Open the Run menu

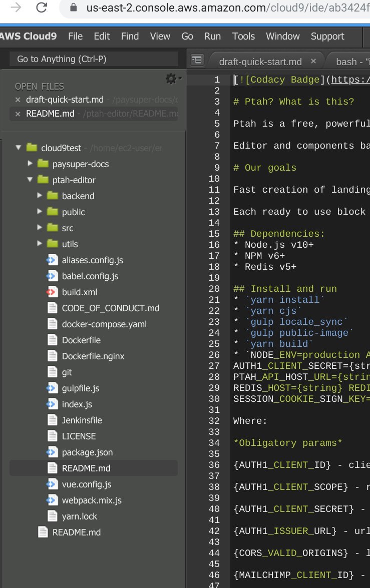[x=212, y=37]
